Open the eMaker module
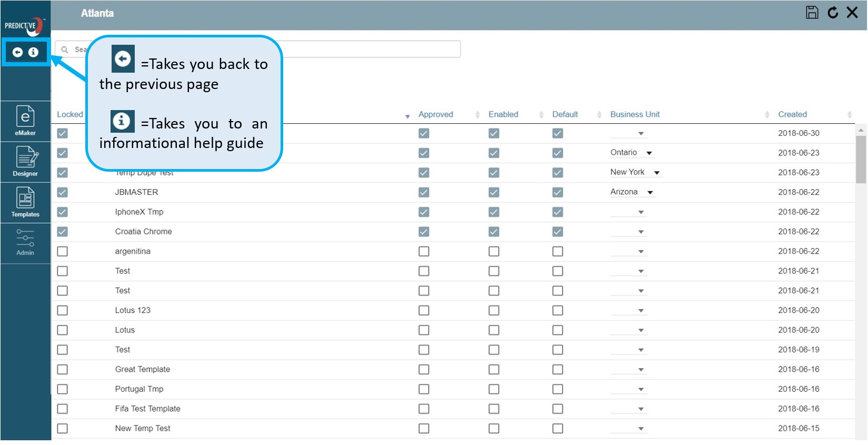This screenshot has height=445, width=868. 25,121
